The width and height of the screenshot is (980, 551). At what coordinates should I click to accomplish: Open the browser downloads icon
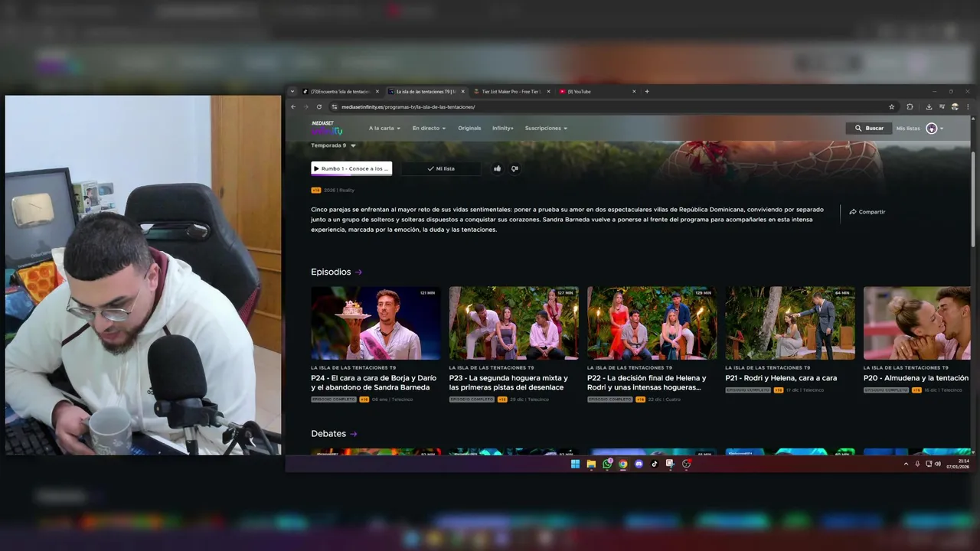pos(929,107)
